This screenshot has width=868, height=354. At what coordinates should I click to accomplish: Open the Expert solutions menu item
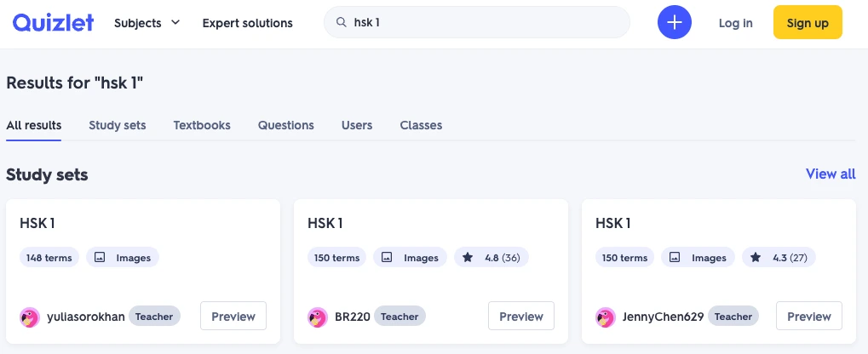[x=247, y=23]
